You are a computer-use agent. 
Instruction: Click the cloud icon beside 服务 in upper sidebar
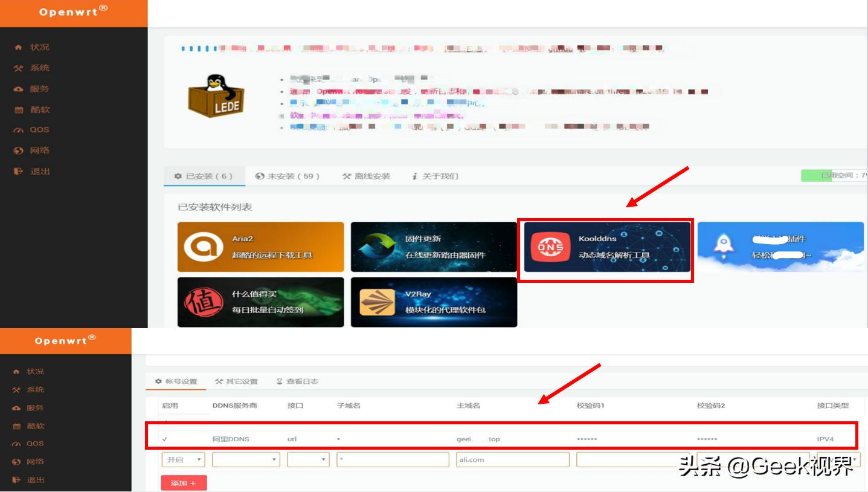18,89
